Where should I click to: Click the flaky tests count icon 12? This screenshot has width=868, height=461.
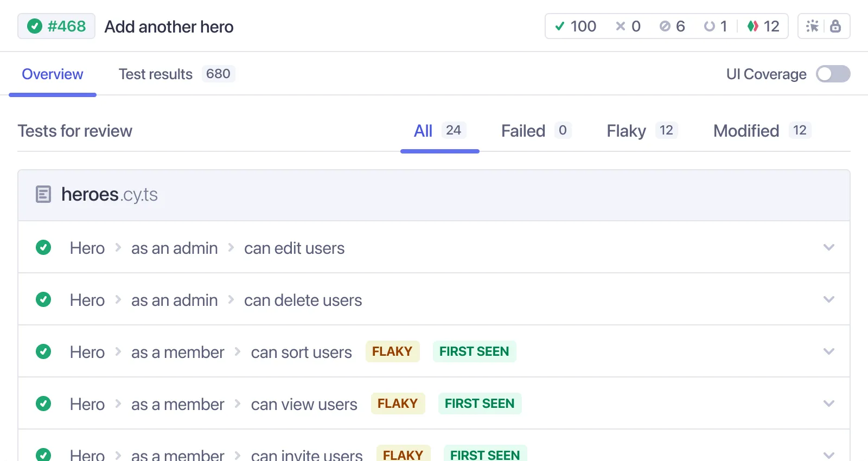click(763, 26)
